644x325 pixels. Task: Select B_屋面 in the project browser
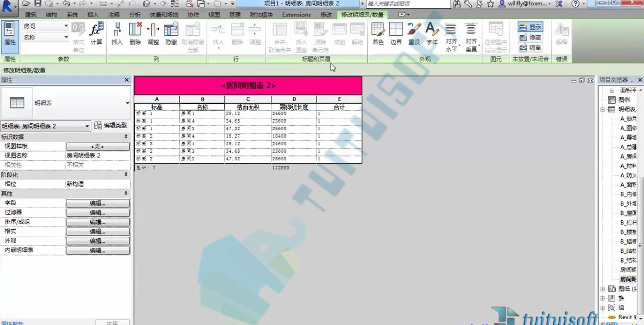(x=628, y=213)
